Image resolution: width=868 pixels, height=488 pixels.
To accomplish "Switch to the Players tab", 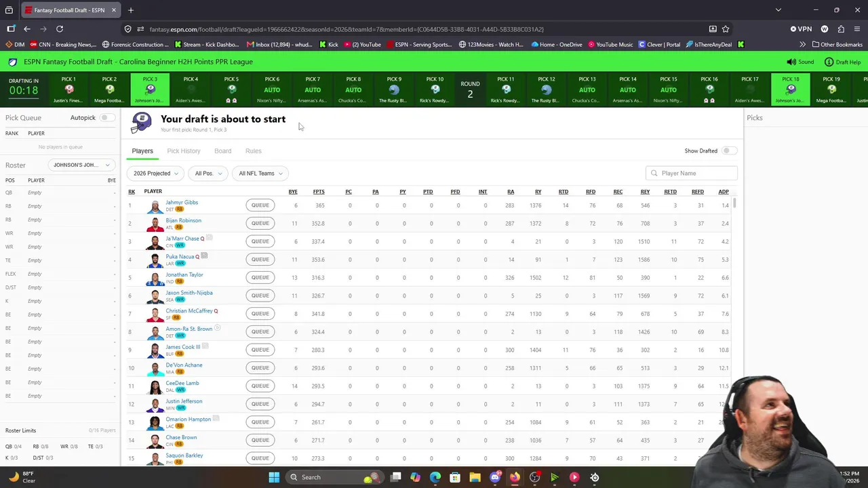I will pos(142,151).
